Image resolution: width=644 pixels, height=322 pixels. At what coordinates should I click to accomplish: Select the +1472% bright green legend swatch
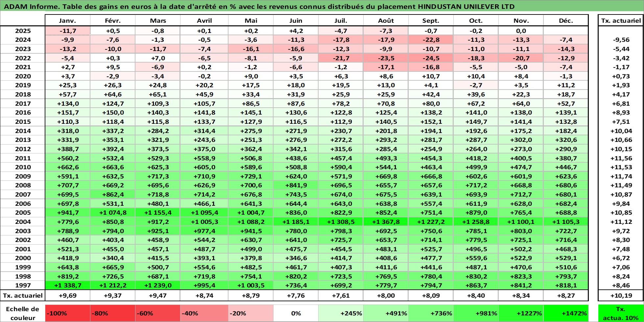click(x=566, y=313)
